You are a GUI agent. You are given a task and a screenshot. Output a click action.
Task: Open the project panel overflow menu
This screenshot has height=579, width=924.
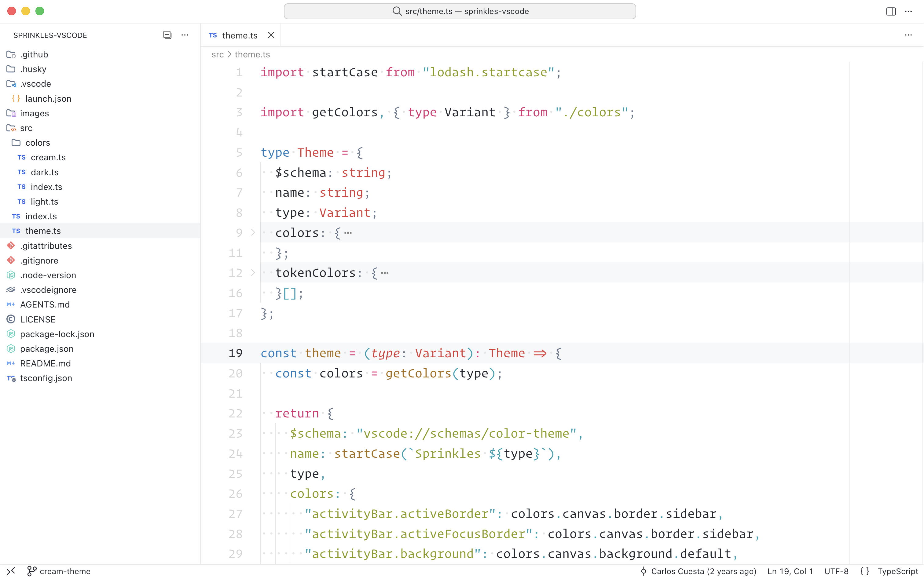pos(185,35)
